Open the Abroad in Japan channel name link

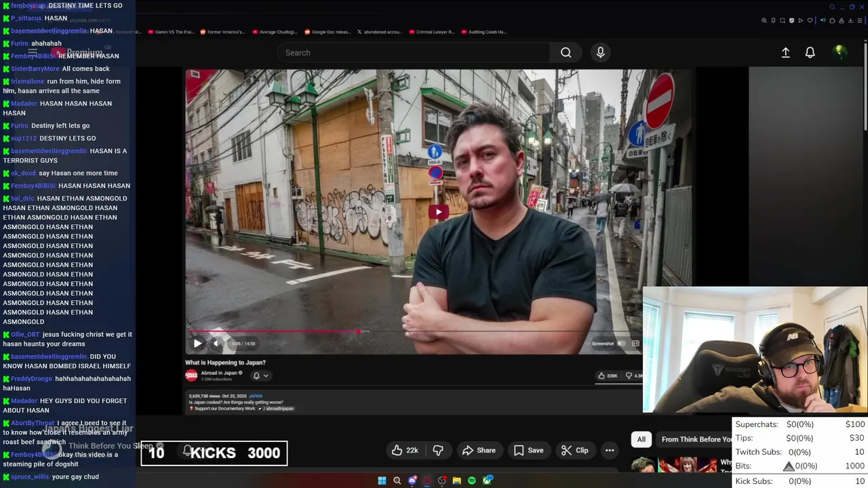tap(219, 373)
